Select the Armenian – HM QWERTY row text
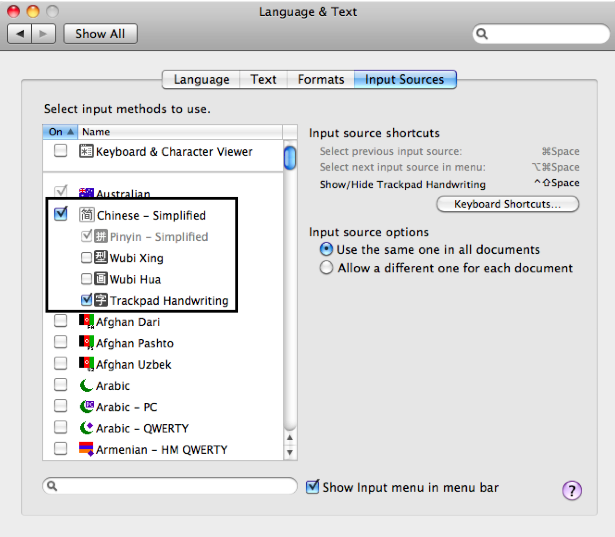 point(162,450)
